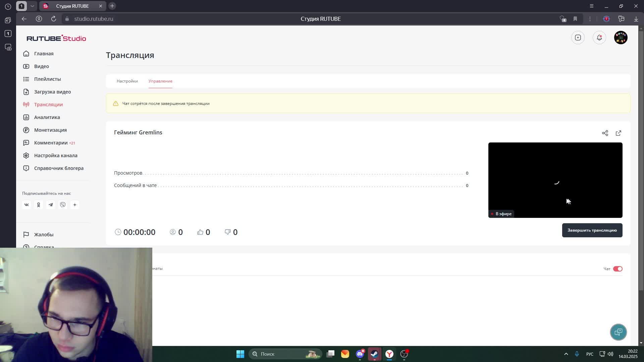
Task: Show hidden system tray icons
Action: [566, 354]
